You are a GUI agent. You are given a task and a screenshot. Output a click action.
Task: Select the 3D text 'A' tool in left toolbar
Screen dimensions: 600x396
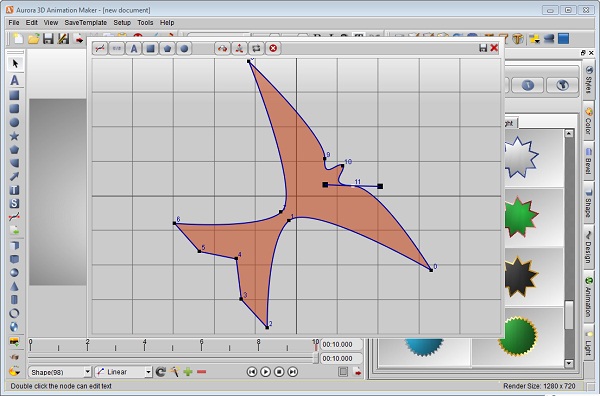click(x=15, y=80)
